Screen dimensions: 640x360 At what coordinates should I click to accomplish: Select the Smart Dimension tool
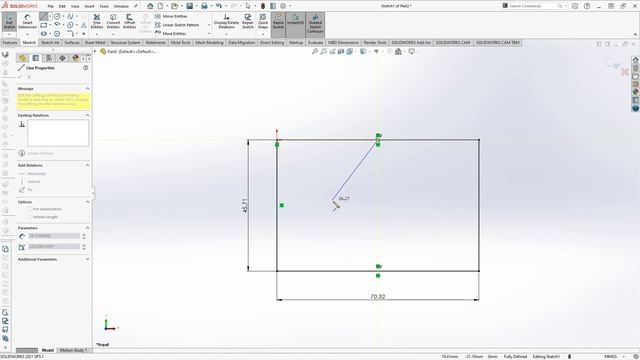27,22
